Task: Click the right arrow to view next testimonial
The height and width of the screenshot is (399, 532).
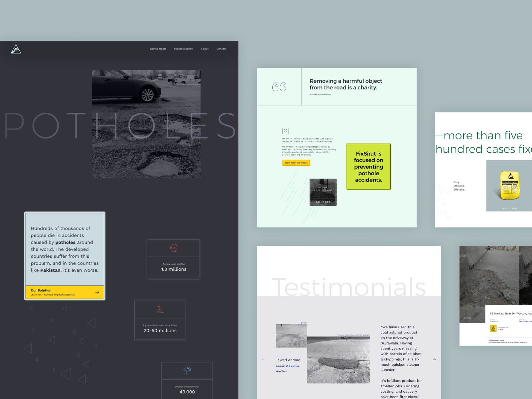Action: point(434,359)
